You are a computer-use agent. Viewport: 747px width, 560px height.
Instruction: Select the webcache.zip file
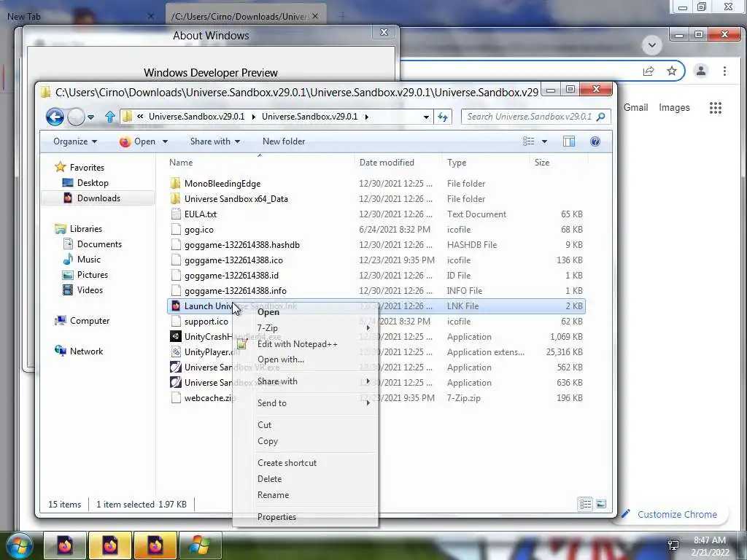[x=209, y=398]
